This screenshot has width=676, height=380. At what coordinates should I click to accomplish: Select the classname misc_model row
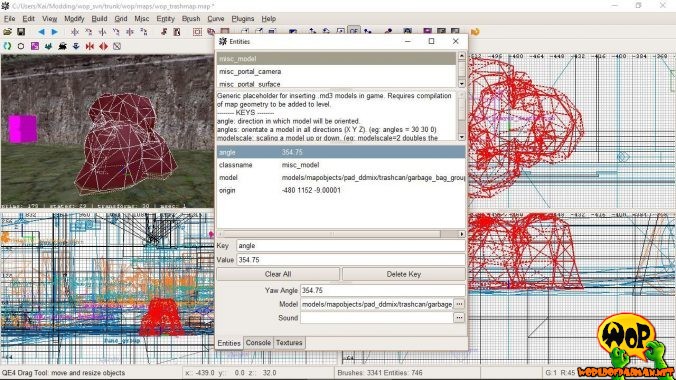pos(341,165)
